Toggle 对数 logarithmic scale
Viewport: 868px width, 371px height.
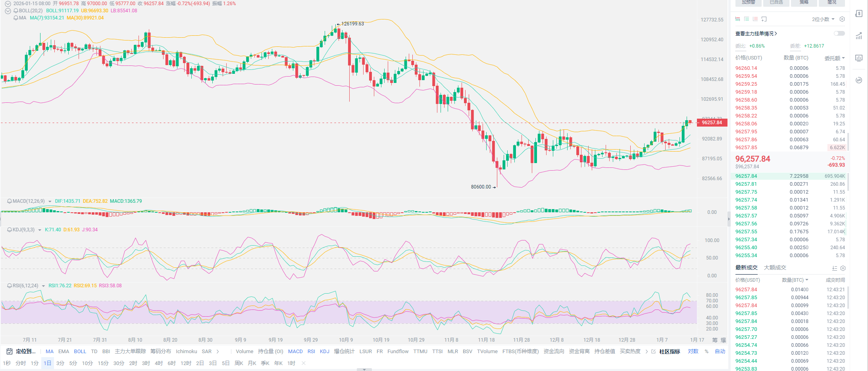693,352
